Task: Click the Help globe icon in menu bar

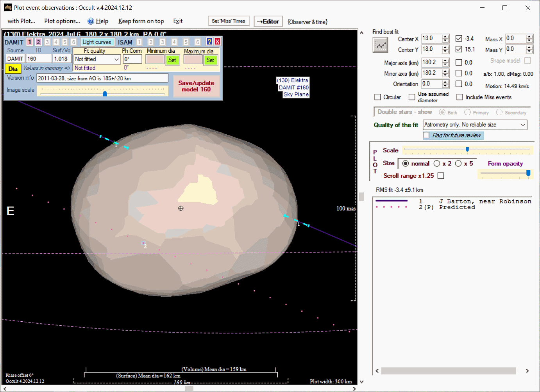Action: pyautogui.click(x=91, y=21)
